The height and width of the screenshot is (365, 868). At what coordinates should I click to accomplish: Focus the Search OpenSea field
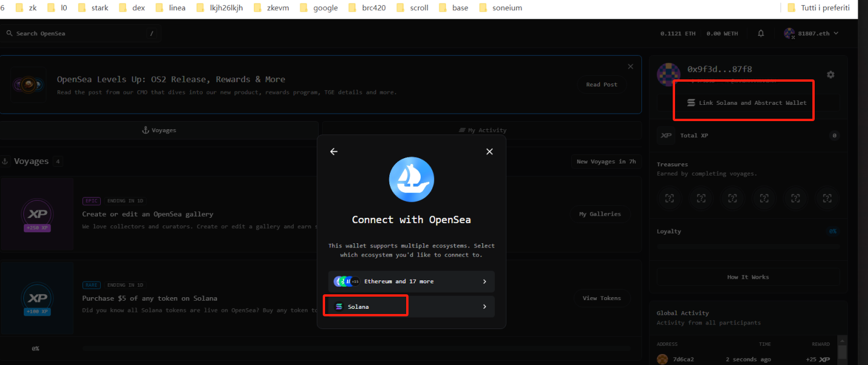point(81,34)
